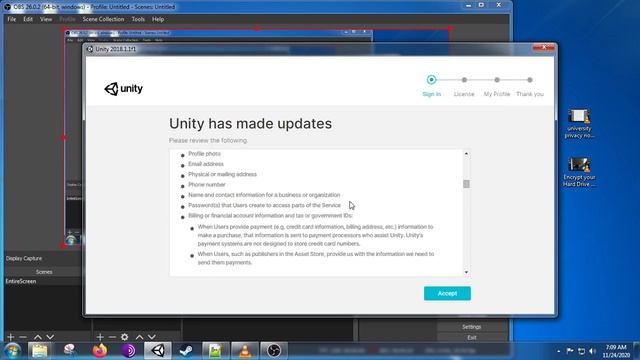Click the Display Capture source label in OBS
The height and width of the screenshot is (360, 640).
(x=24, y=258)
